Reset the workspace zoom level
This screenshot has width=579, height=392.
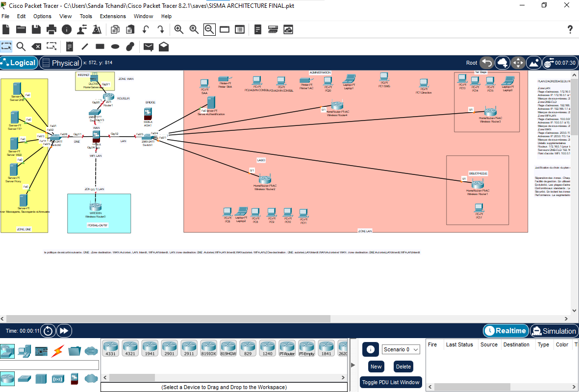pyautogui.click(x=194, y=29)
